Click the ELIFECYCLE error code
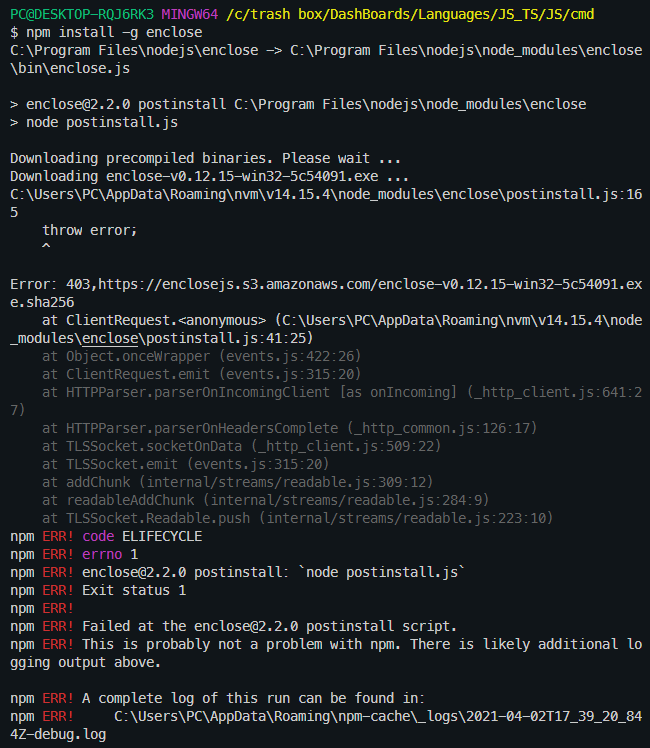Screen dimensions: 650x748 162,537
